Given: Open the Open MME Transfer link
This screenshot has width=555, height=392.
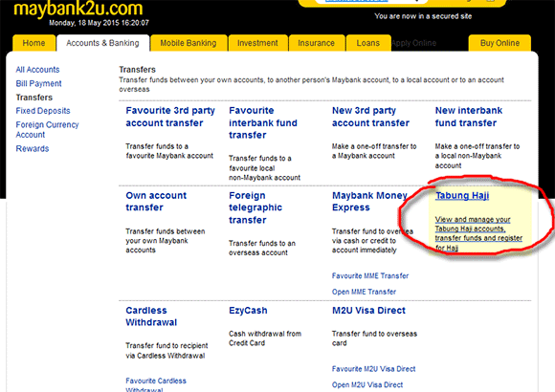Looking at the screenshot, I should pos(364,292).
